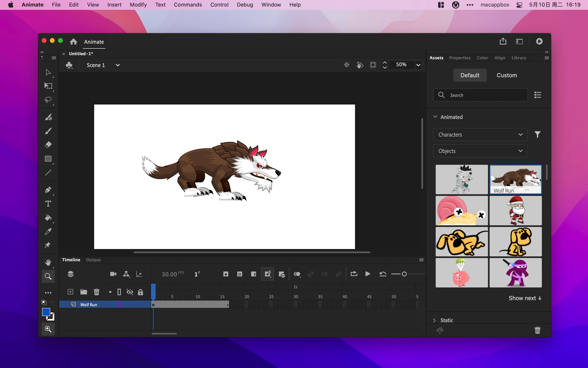Viewport: 588px width, 368px height.
Task: Adjust the timeline zoom slider handle
Action: pos(404,274)
